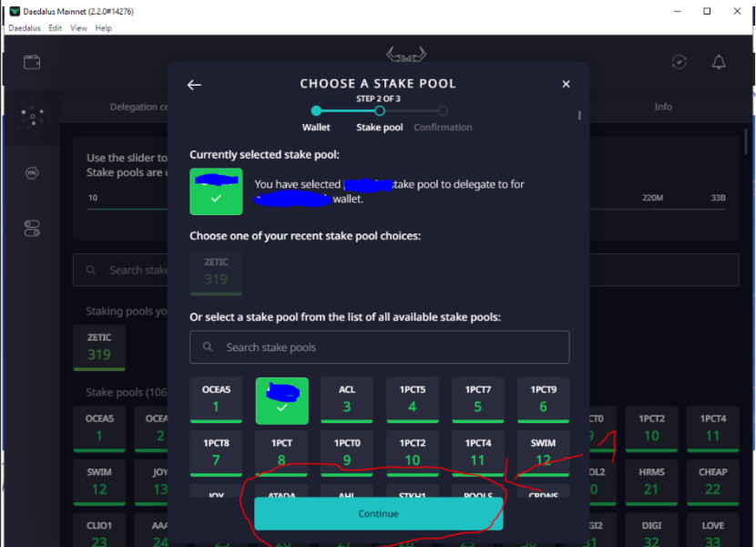The width and height of the screenshot is (756, 547).
Task: Open the View menu
Action: 78,28
